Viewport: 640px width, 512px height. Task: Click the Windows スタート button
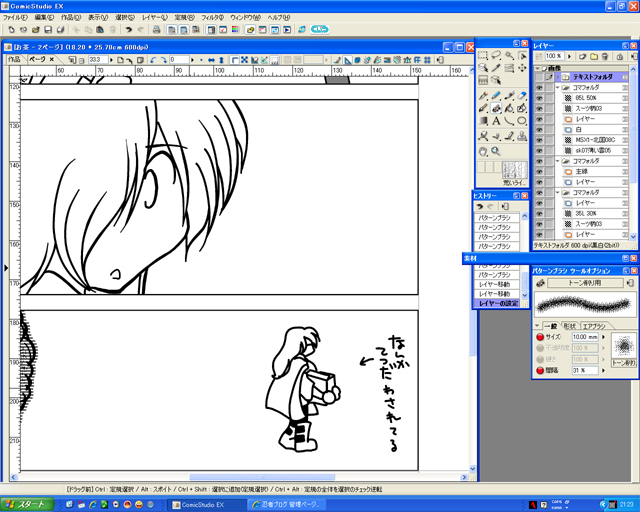(x=27, y=505)
